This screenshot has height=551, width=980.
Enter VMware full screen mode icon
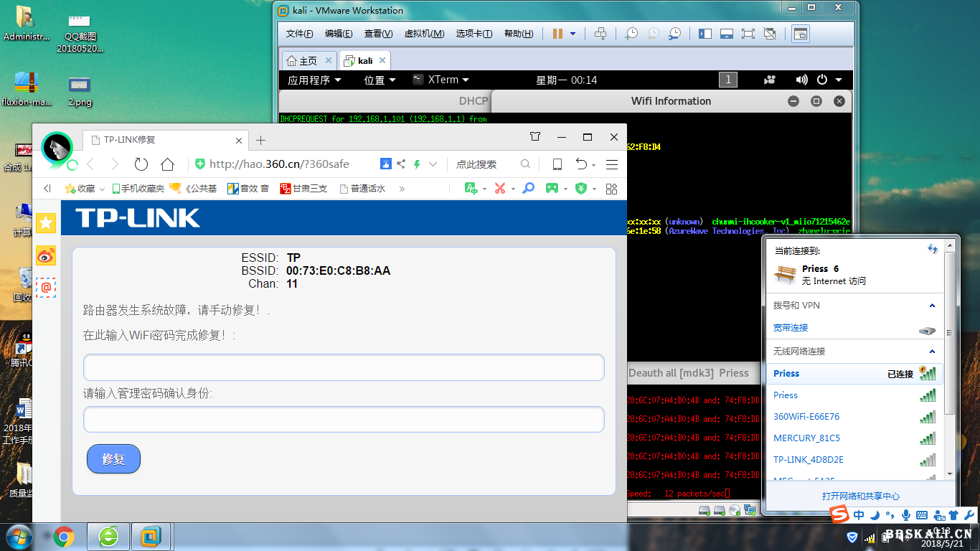748,34
